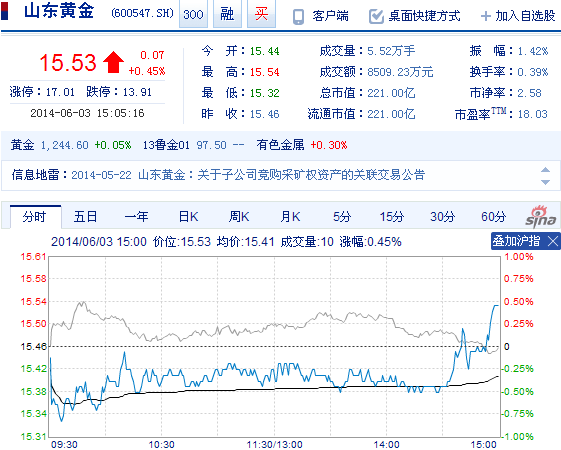Click the red 买 buy button
The height and width of the screenshot is (450, 561).
point(261,14)
